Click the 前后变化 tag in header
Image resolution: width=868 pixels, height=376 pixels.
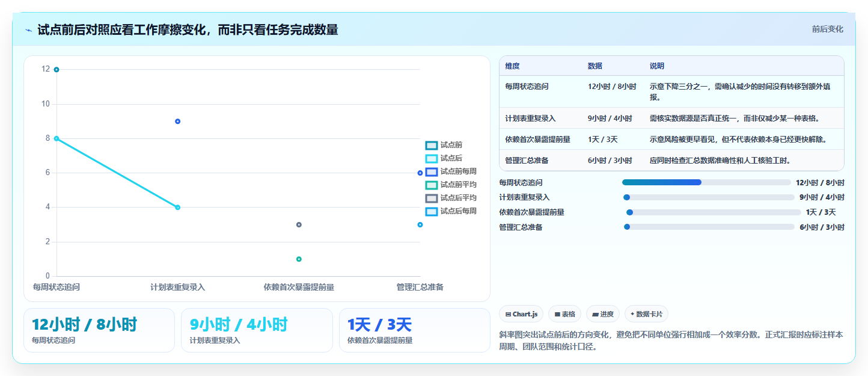[x=827, y=29]
